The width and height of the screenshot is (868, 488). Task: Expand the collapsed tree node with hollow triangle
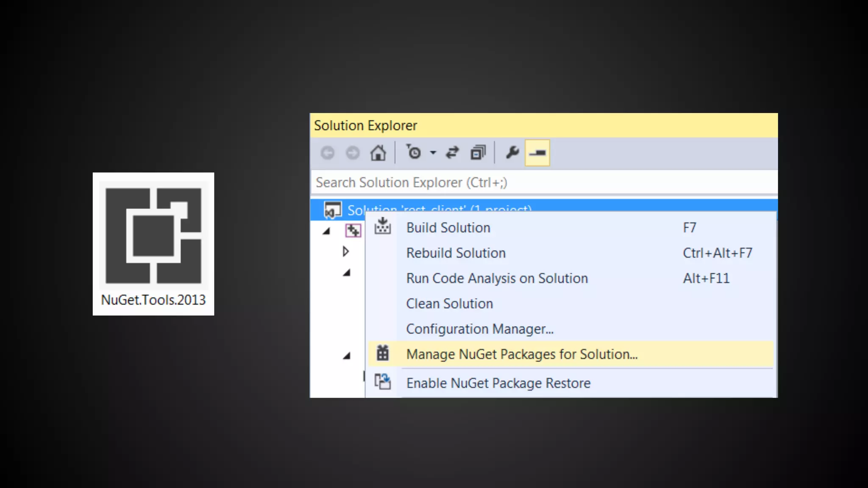(x=345, y=252)
